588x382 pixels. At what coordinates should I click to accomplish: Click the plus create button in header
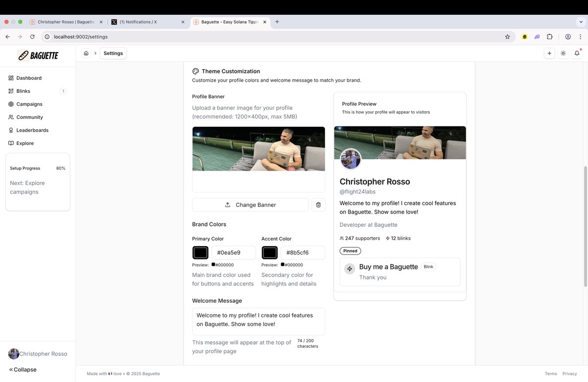[549, 53]
